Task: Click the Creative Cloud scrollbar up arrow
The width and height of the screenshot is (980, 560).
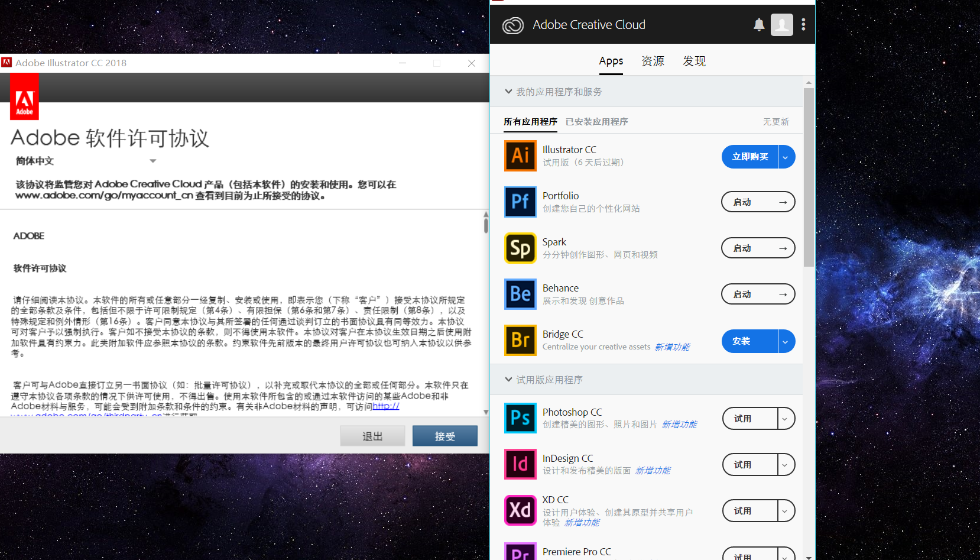Action: pos(809,83)
